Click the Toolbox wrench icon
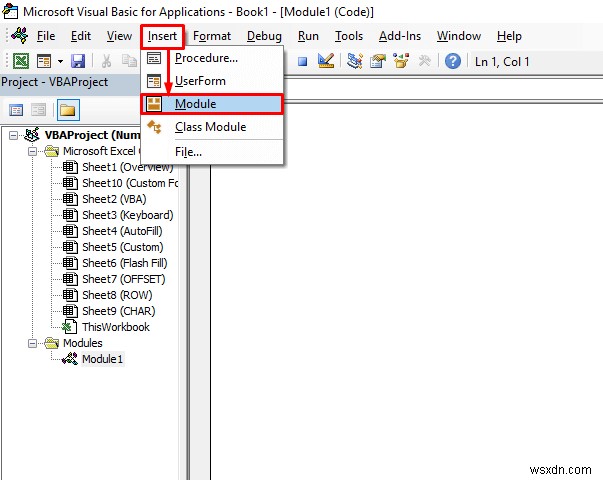Screen dimensions: 603x480 click(425, 61)
